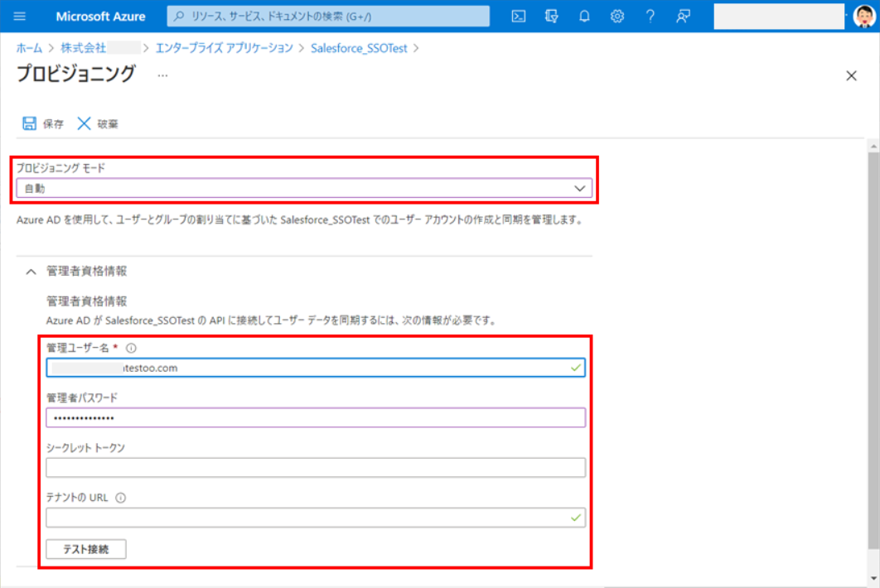Click the シークレット トークン field

(316, 467)
